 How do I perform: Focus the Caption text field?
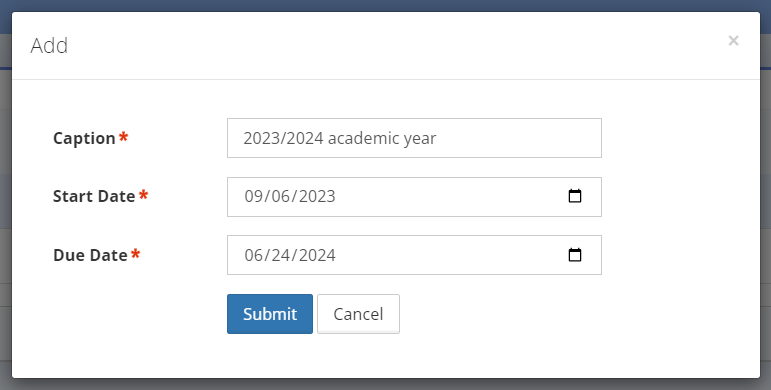click(x=415, y=138)
